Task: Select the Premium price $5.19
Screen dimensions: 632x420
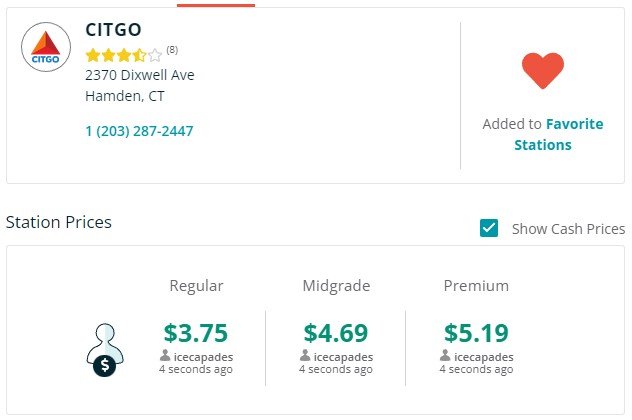Action: tap(476, 333)
